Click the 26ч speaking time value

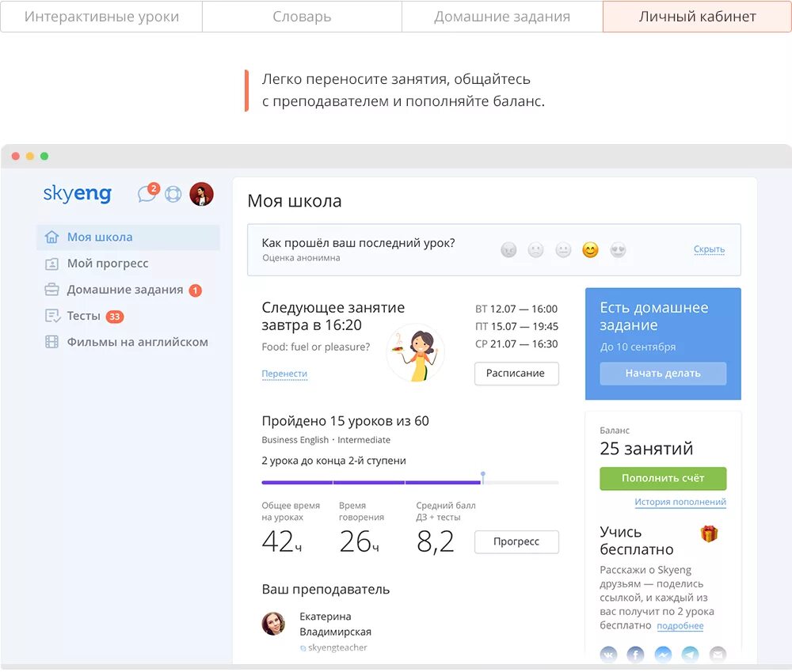pos(359,541)
